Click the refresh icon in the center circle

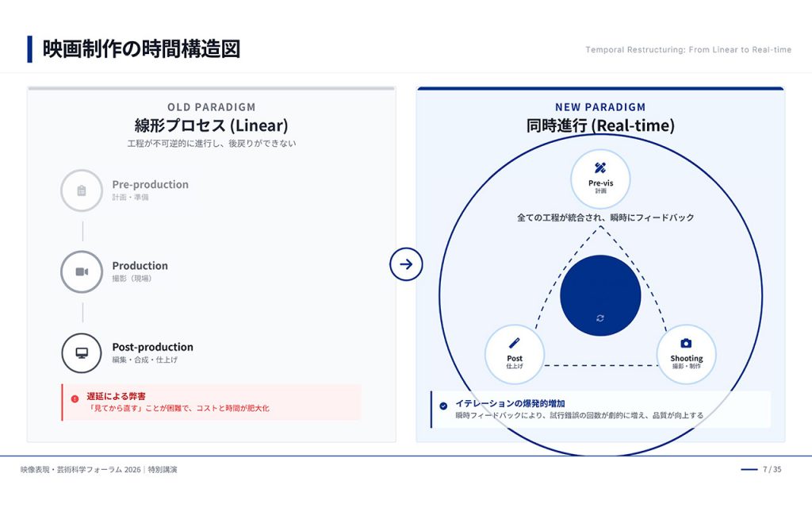(x=600, y=317)
